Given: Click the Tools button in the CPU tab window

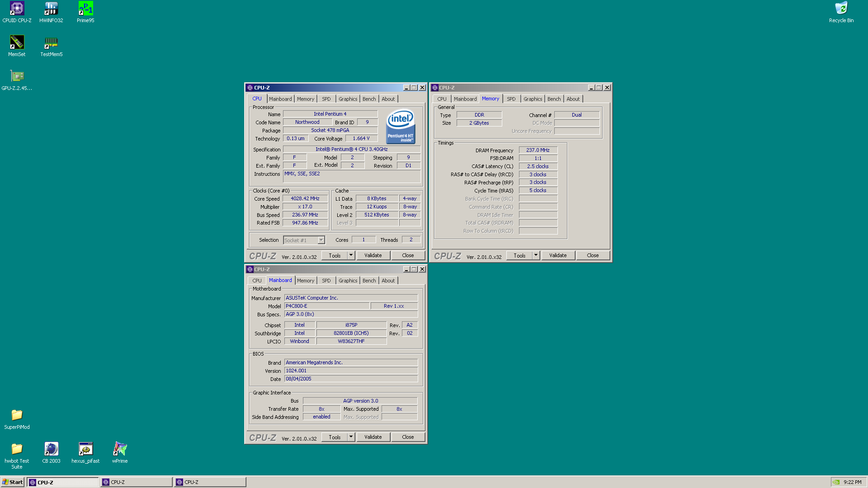Looking at the screenshot, I should [335, 255].
